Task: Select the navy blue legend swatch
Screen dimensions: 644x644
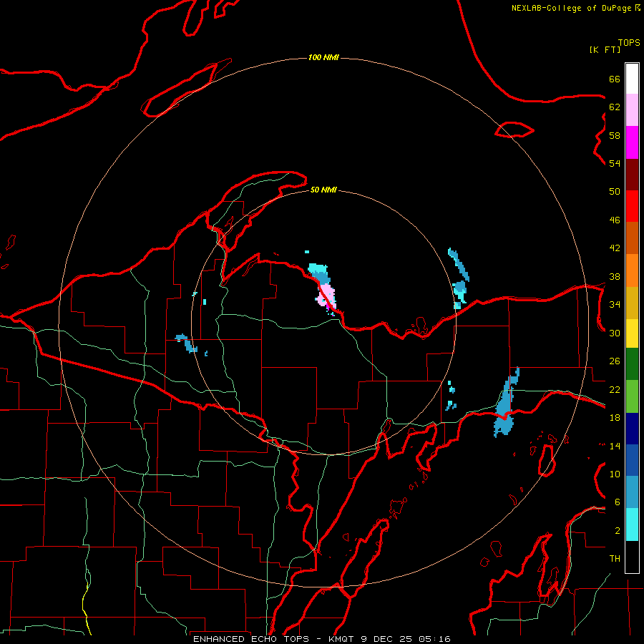Action: pyautogui.click(x=632, y=429)
